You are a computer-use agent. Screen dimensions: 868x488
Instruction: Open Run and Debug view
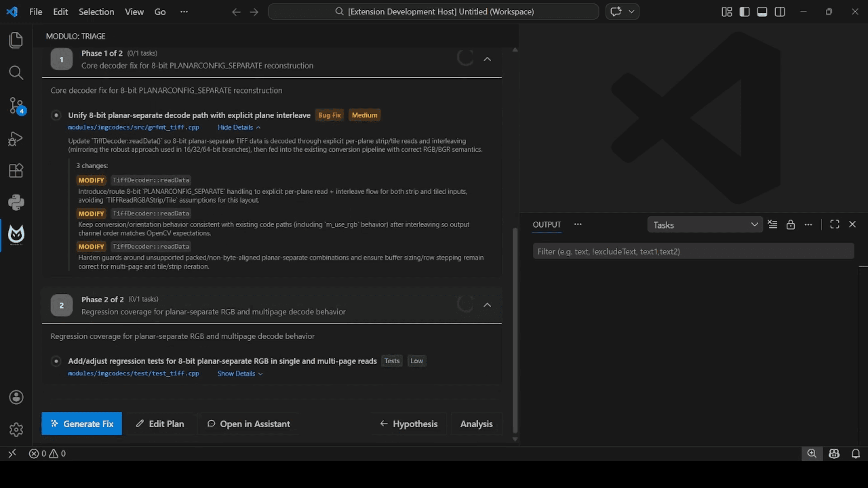pyautogui.click(x=16, y=139)
